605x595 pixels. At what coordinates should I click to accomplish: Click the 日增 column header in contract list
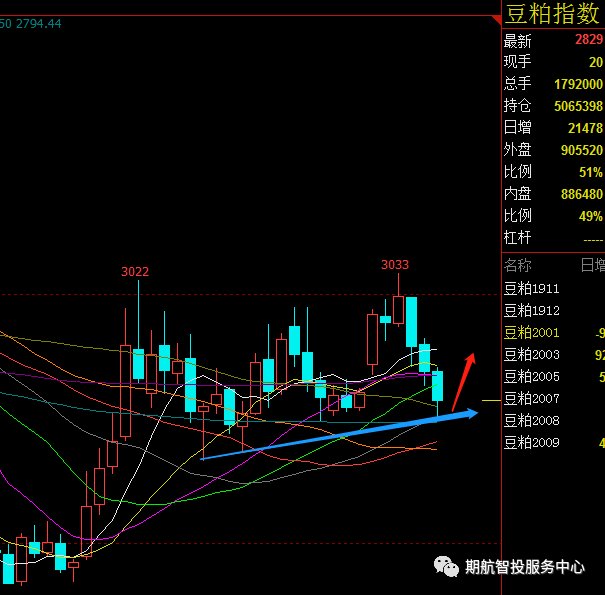[x=593, y=266]
